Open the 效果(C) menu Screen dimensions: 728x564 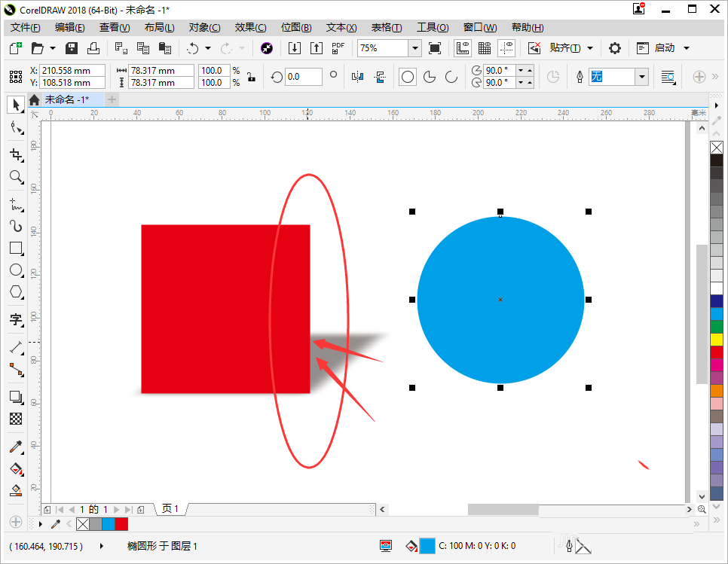coord(250,27)
